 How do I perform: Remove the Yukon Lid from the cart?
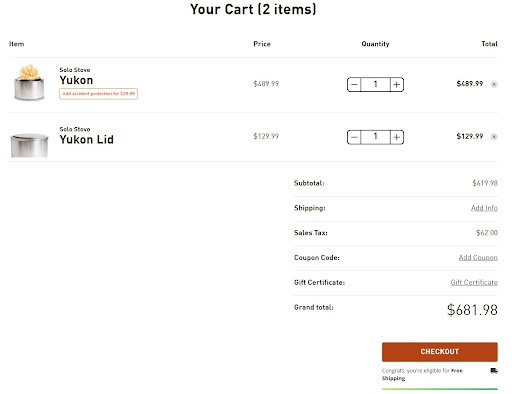click(x=494, y=137)
